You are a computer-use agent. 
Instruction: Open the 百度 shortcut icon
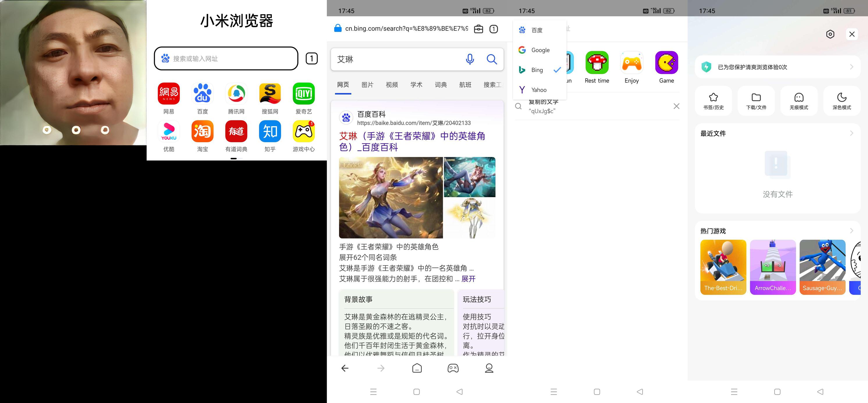(x=203, y=94)
